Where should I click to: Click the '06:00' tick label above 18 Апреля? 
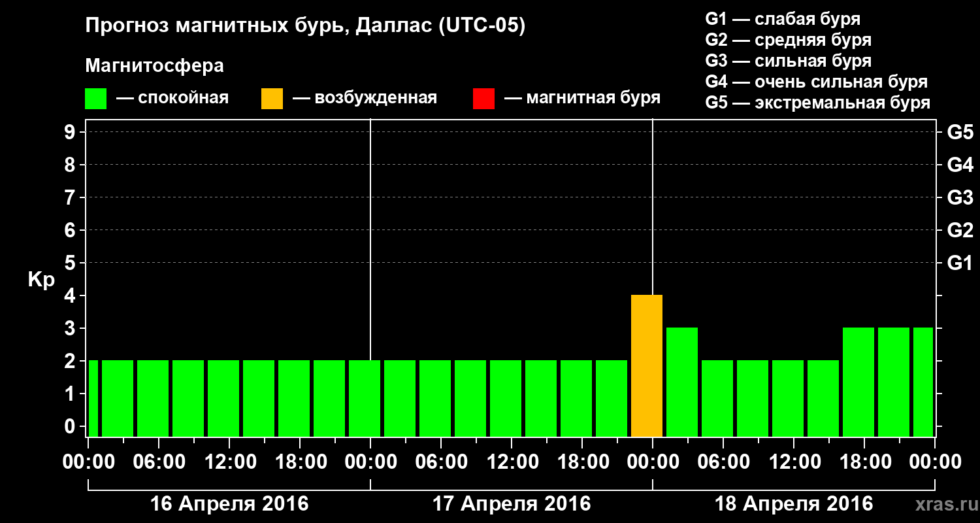[723, 462]
